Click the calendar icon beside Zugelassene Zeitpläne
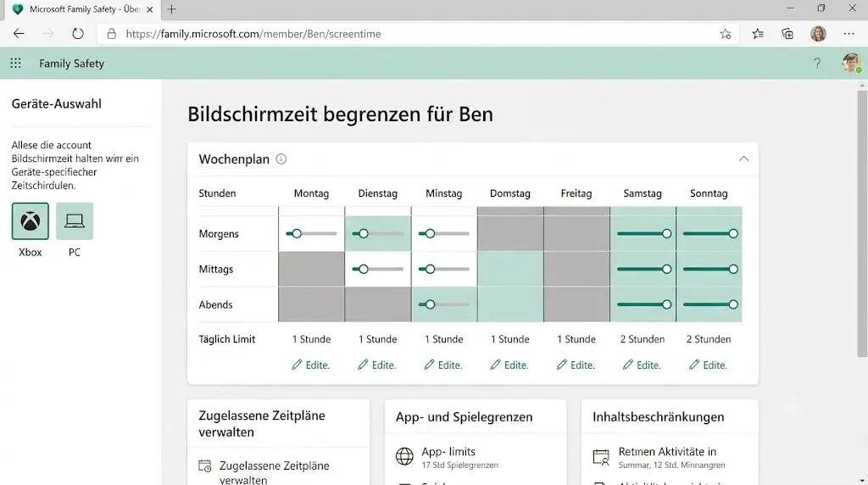 (x=205, y=465)
